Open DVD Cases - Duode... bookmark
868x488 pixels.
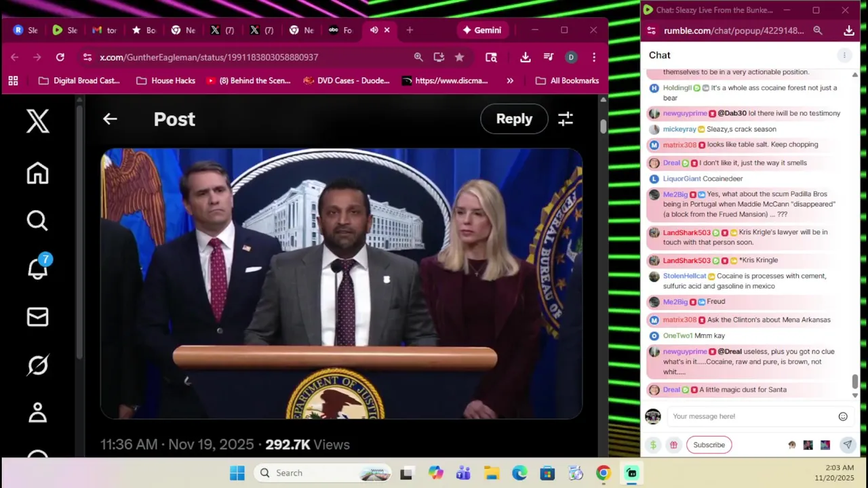click(x=347, y=81)
